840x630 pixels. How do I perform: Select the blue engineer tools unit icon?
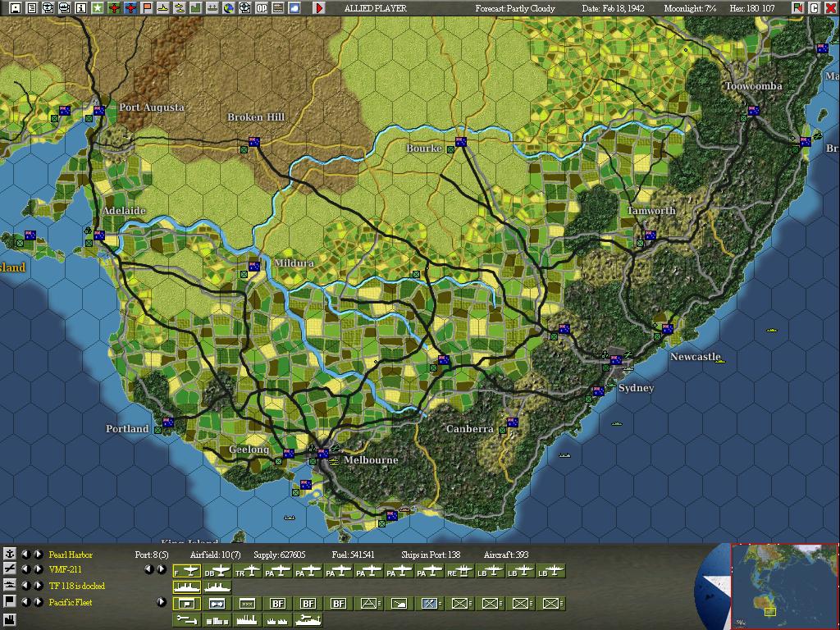[x=429, y=604]
